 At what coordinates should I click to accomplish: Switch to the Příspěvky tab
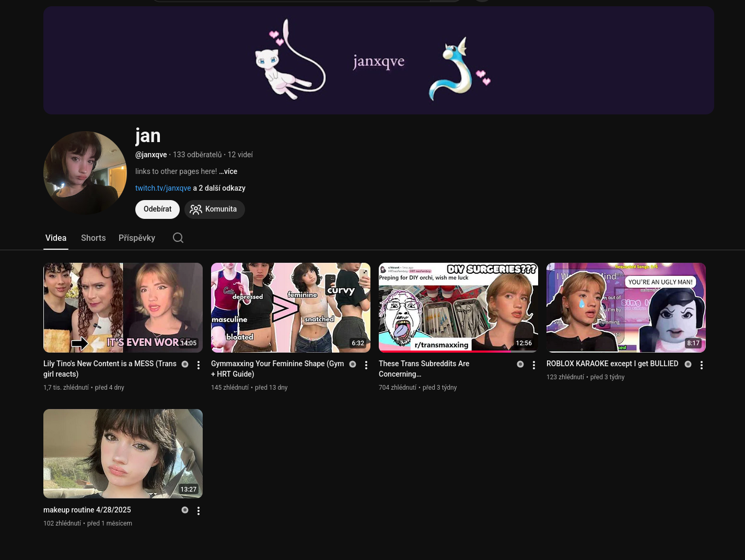pyautogui.click(x=137, y=238)
